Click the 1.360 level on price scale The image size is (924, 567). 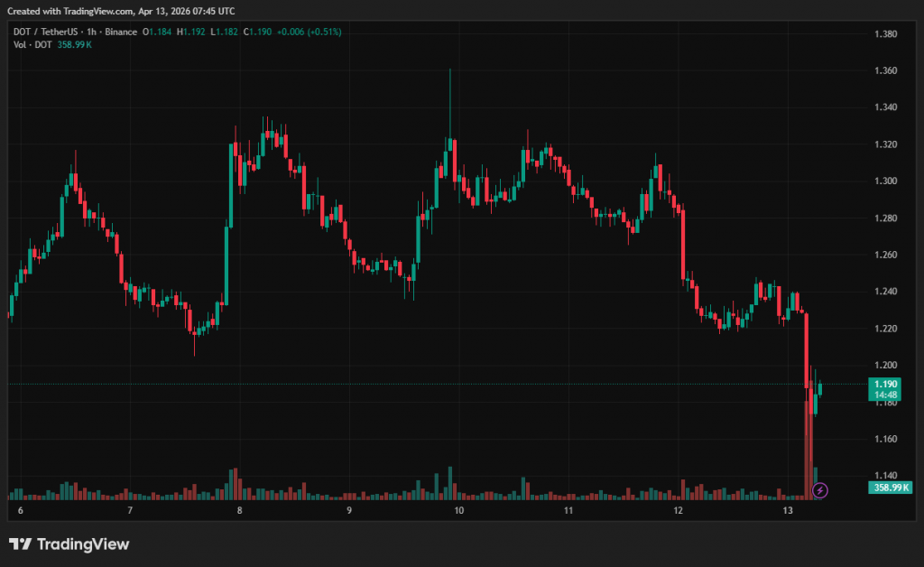tap(884, 70)
